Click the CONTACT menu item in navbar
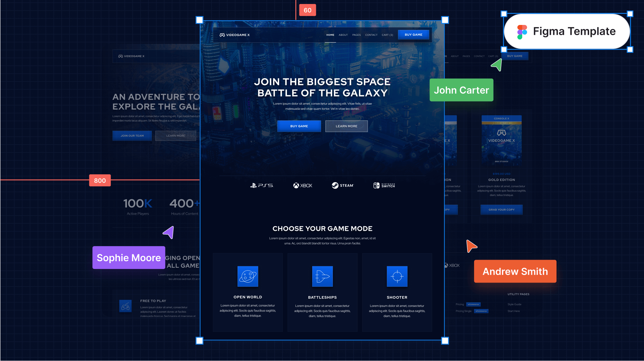Screen dimensions: 644x361 (371, 35)
